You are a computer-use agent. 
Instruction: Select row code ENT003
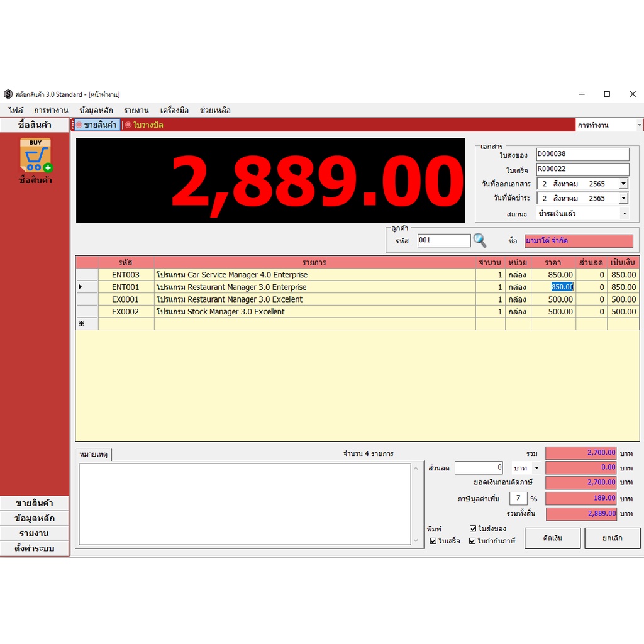[126, 275]
